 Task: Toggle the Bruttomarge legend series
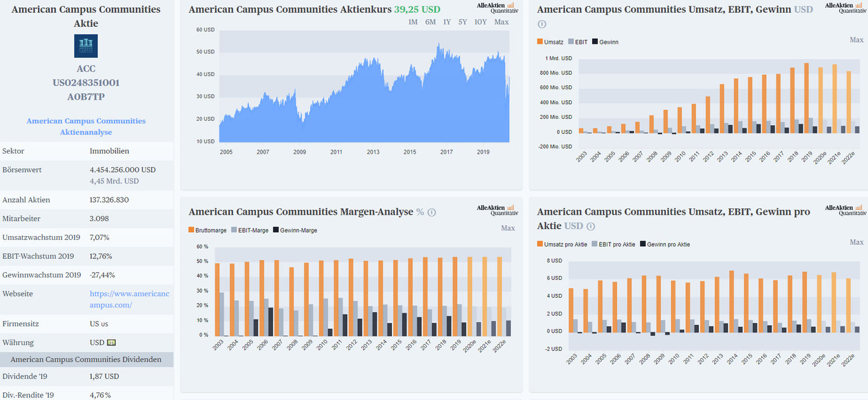[x=208, y=230]
